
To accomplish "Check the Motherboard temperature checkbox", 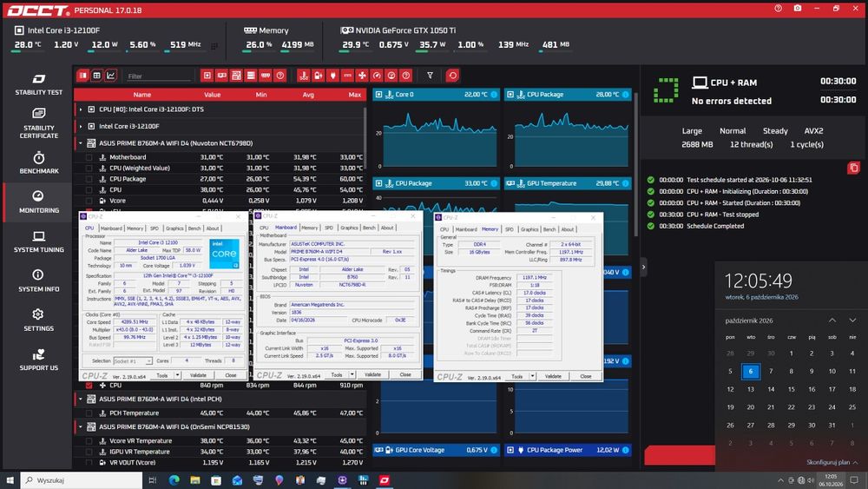I will [89, 157].
